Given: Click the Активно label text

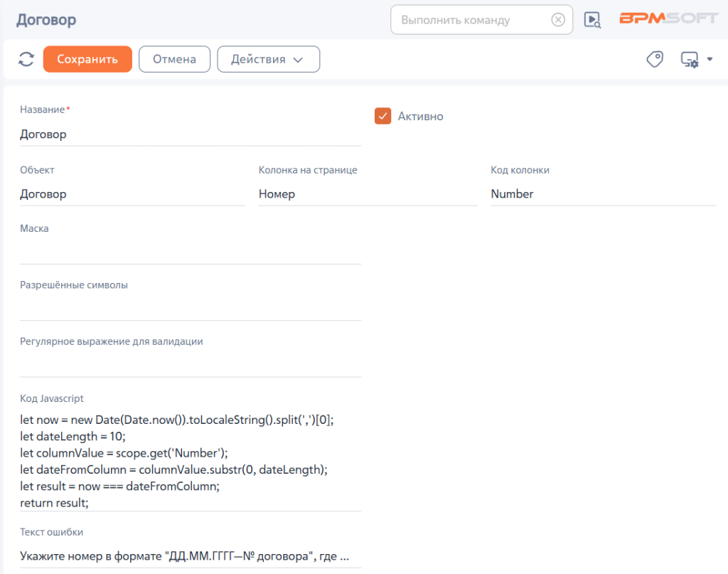Looking at the screenshot, I should pyautogui.click(x=420, y=117).
